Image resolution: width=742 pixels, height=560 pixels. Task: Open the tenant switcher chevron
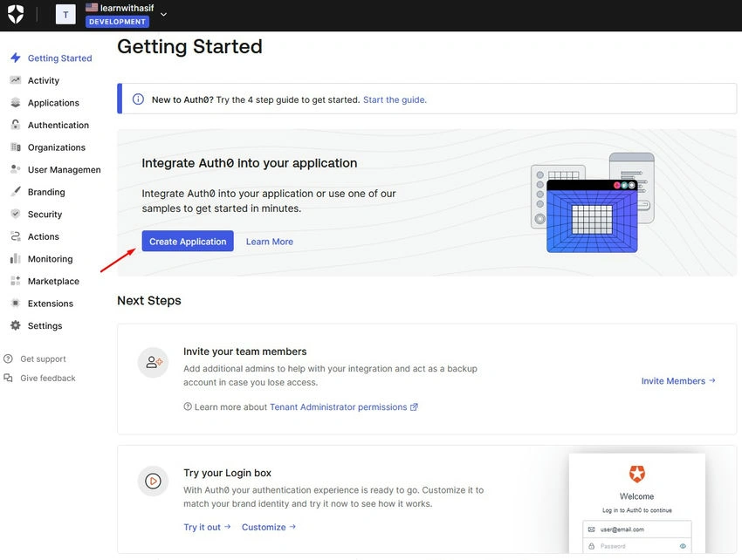[x=164, y=14]
